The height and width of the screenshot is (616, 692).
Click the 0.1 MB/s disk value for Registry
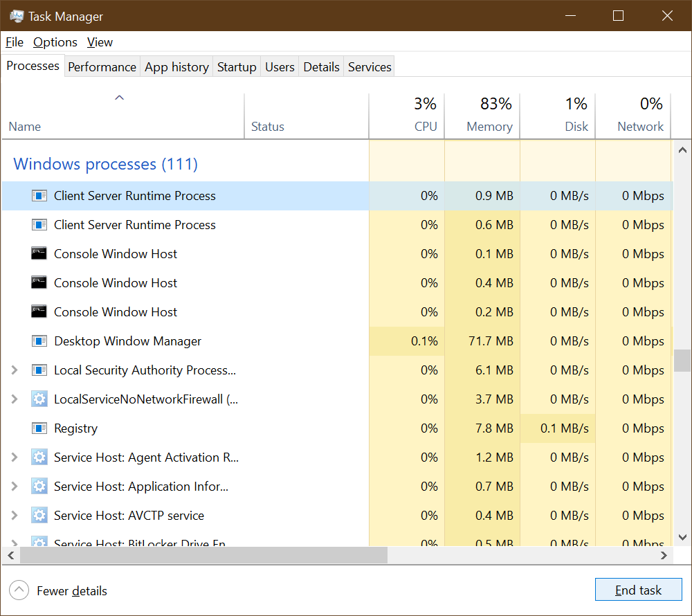pos(565,428)
